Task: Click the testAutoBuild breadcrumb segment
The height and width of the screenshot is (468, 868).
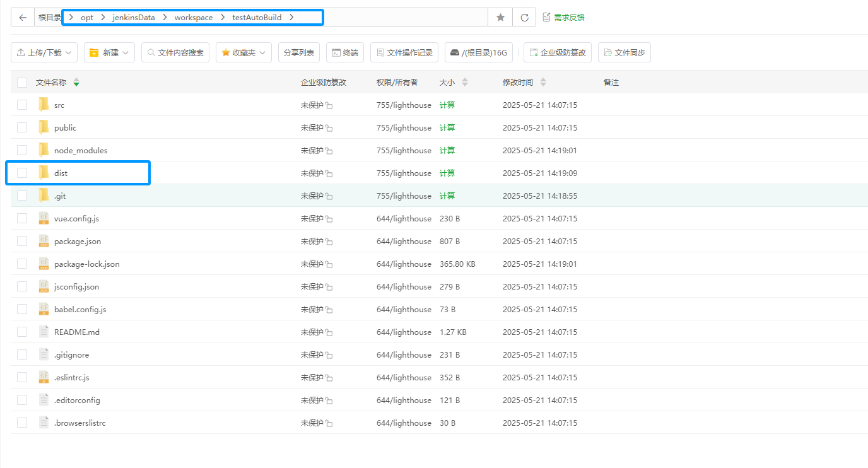Action: (257, 18)
